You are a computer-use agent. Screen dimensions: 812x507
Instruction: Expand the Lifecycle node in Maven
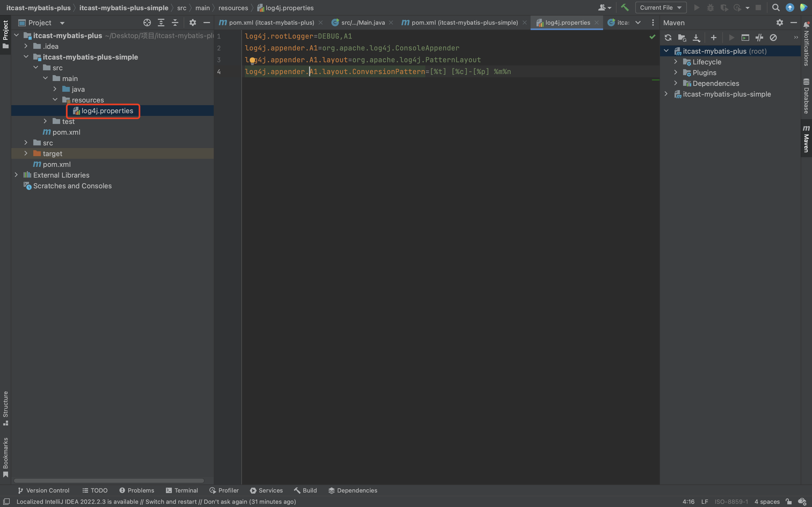tap(676, 62)
